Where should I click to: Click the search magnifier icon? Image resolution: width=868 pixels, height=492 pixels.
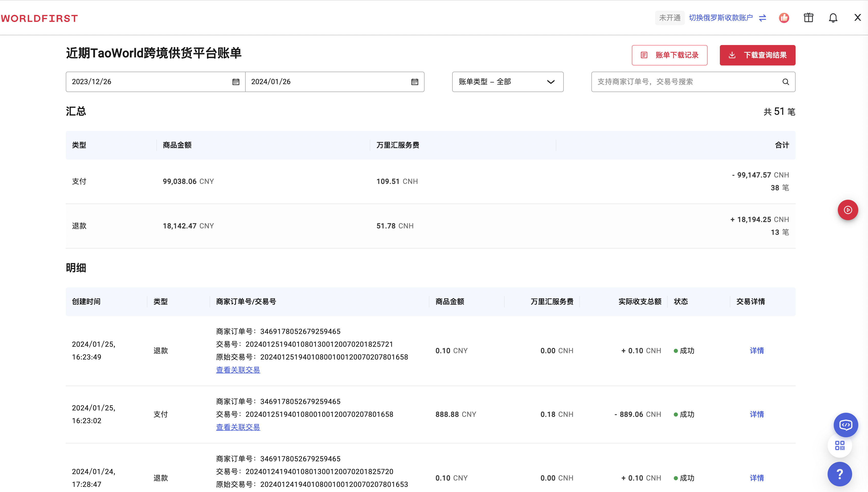(x=786, y=82)
